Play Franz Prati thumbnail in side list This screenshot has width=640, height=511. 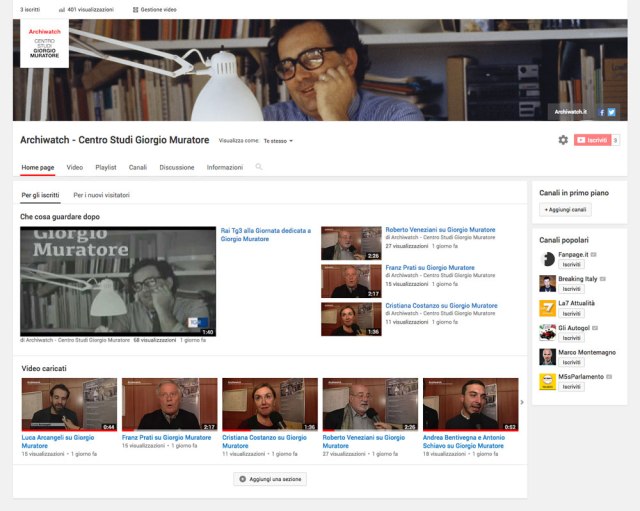pyautogui.click(x=351, y=281)
